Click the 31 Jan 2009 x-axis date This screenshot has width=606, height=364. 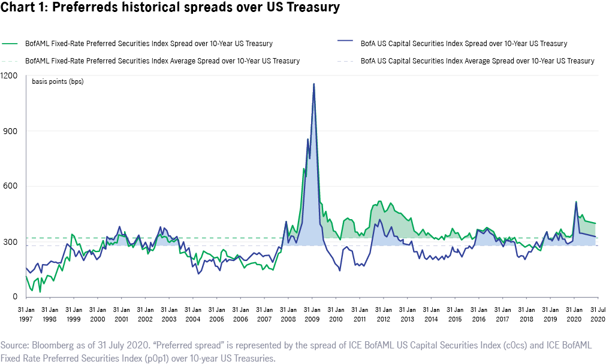click(312, 315)
